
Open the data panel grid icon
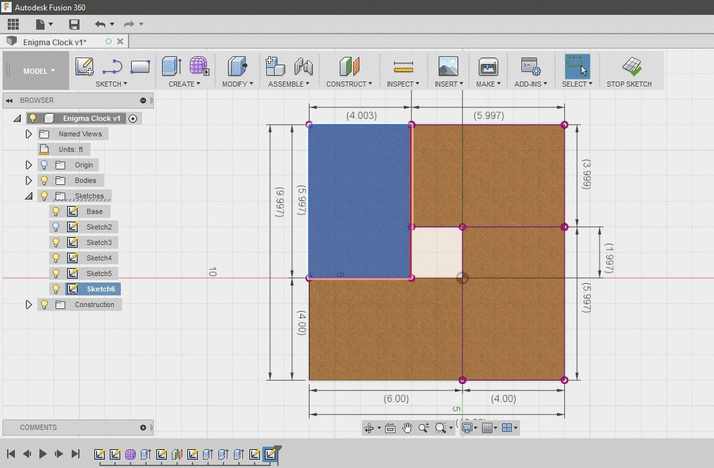[13, 24]
